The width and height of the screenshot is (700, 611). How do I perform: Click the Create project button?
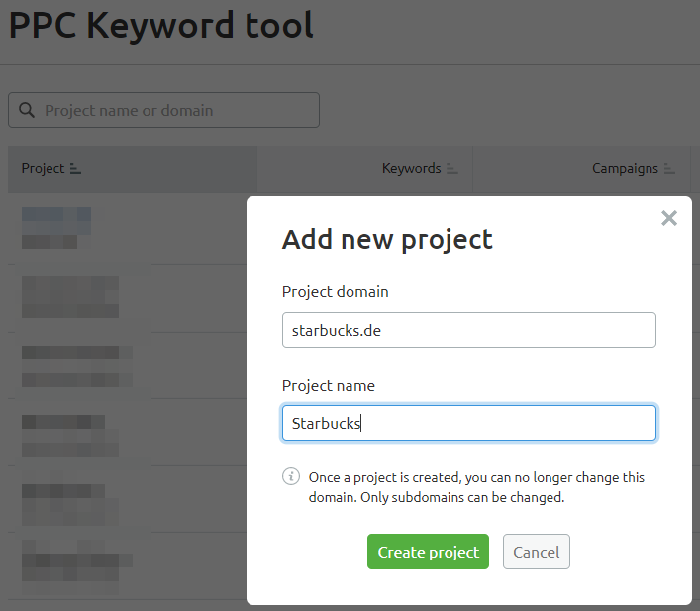[428, 552]
